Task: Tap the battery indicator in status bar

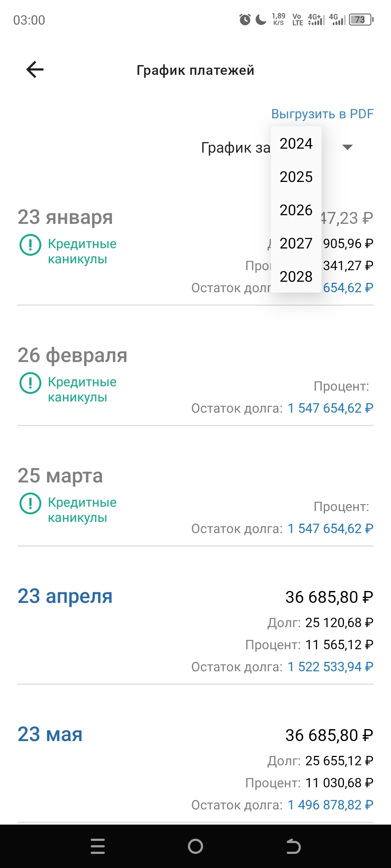Action: click(361, 20)
